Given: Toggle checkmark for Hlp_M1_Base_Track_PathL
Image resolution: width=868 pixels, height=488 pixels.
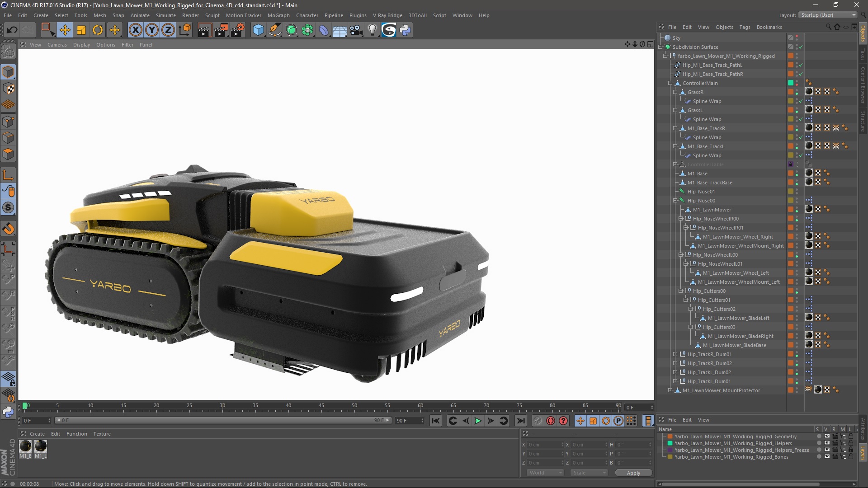Looking at the screenshot, I should point(801,65).
